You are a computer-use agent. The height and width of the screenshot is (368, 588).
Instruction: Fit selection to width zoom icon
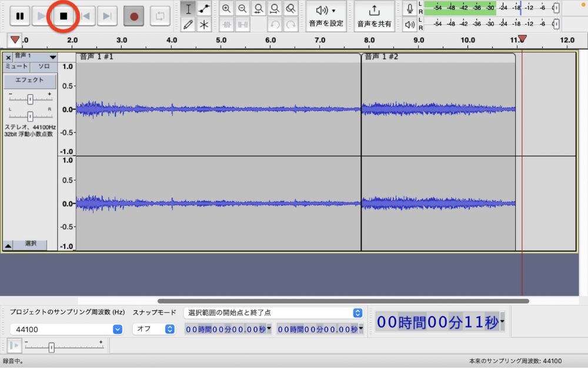258,9
